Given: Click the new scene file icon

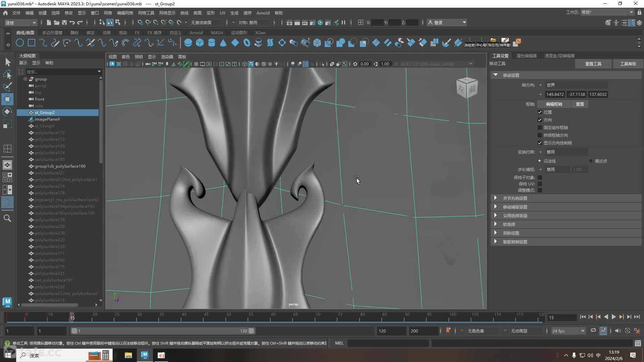Looking at the screenshot, I should pos(49,22).
